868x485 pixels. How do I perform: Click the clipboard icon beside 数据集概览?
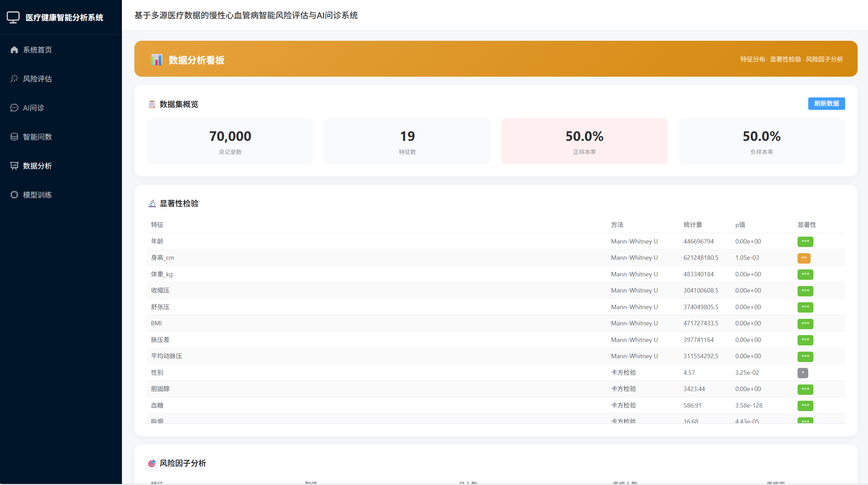tap(152, 104)
